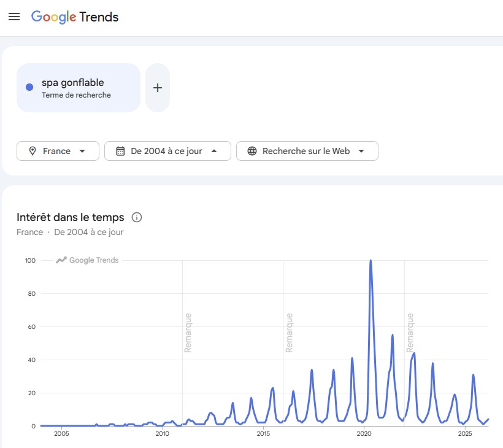Click the Google Trends watermark in chart
Image resolution: width=503 pixels, height=448 pixels.
(x=88, y=260)
